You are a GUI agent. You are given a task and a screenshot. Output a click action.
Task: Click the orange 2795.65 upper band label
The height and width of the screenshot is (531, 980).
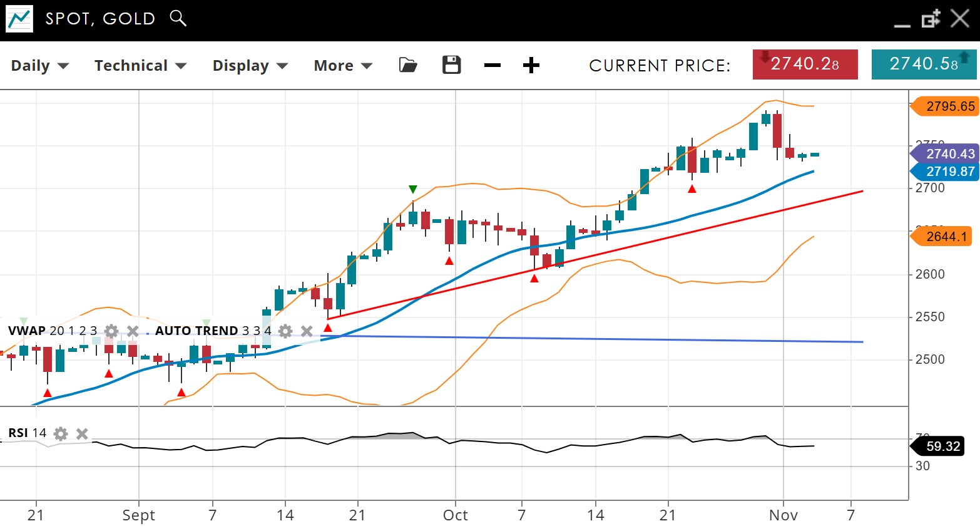pos(946,106)
